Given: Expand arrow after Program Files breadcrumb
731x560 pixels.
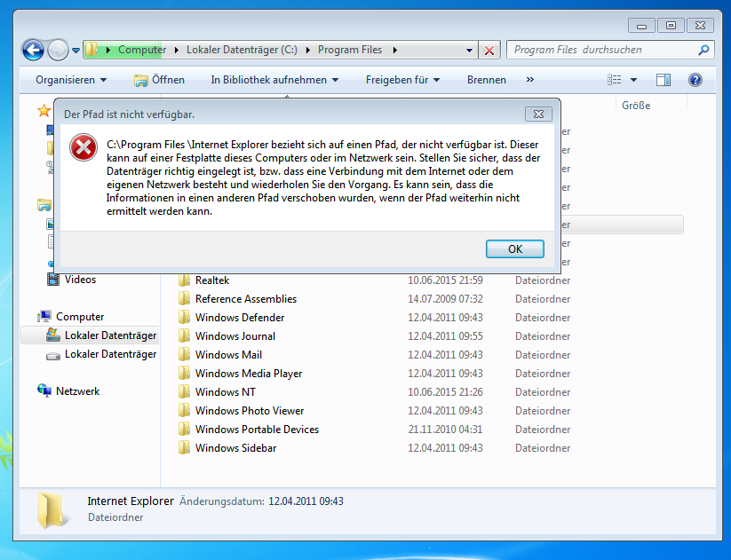Looking at the screenshot, I should pyautogui.click(x=395, y=50).
